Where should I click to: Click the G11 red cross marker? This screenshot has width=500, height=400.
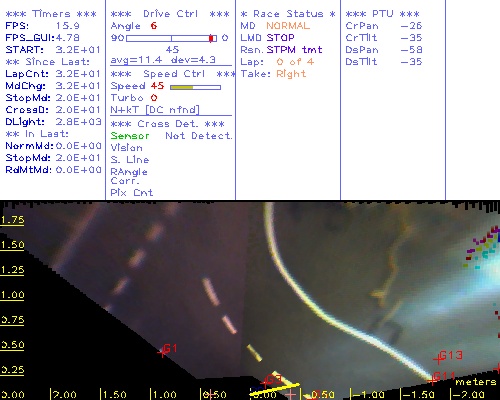pyautogui.click(x=433, y=380)
